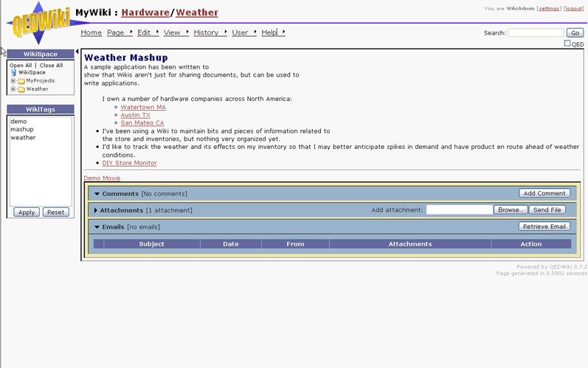Click the Browse button for attachments
Viewport: 588px width, 368px height.
point(511,210)
